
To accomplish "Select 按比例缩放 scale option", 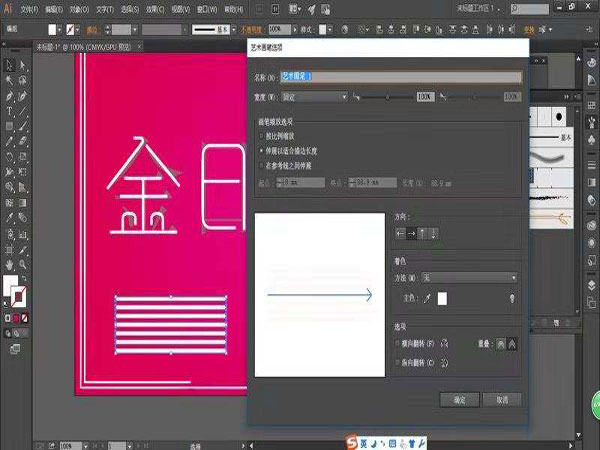I will click(262, 136).
